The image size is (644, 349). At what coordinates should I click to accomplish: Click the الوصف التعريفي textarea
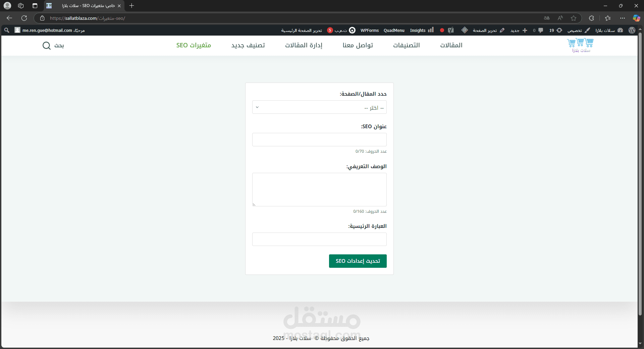coord(319,190)
